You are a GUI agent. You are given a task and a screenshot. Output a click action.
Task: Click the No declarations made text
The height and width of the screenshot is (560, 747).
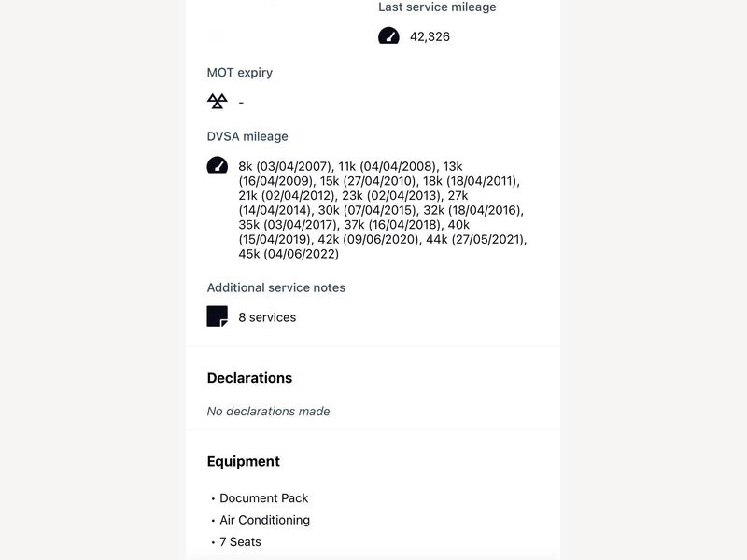[x=268, y=411]
